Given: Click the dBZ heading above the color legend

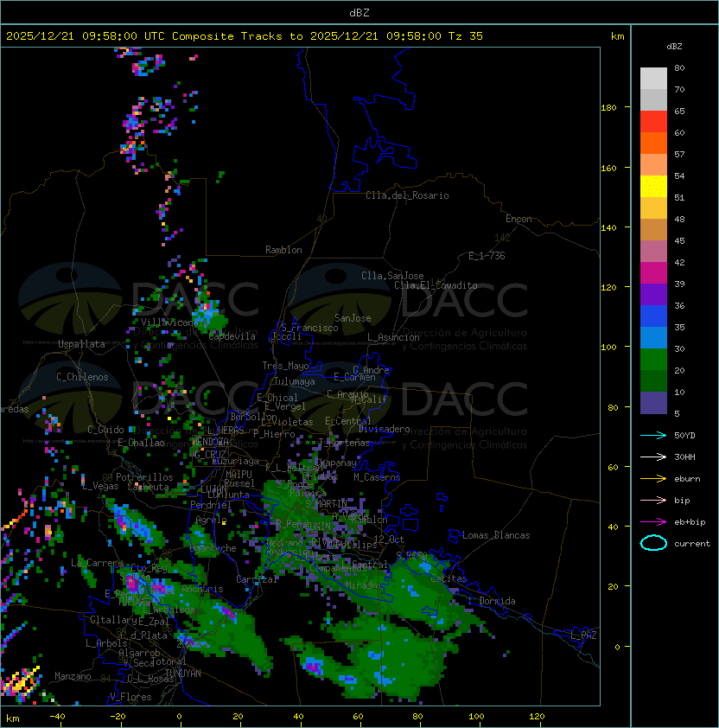Looking at the screenshot, I should (674, 47).
